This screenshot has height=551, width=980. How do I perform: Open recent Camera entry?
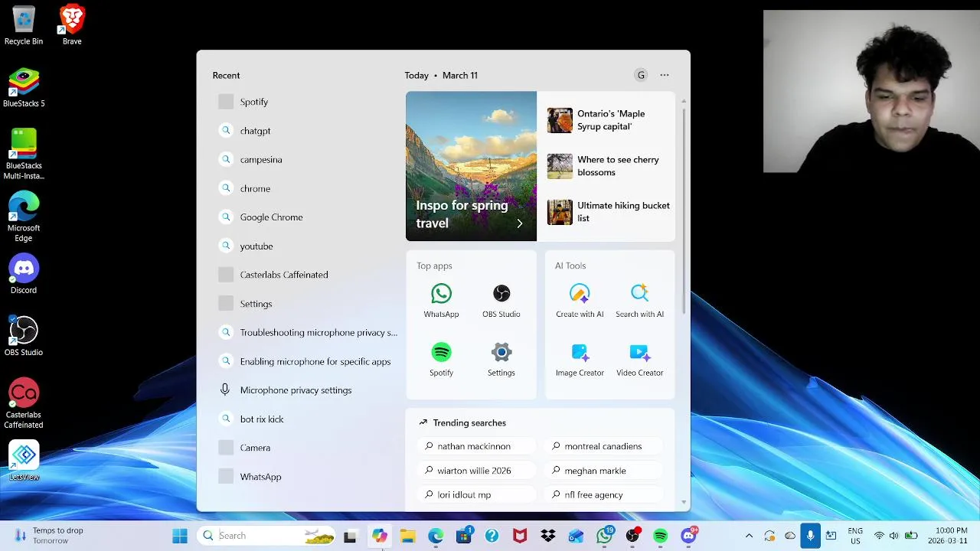(306, 448)
